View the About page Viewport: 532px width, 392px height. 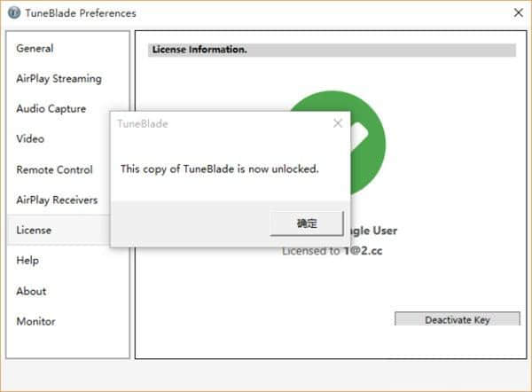pyautogui.click(x=31, y=291)
